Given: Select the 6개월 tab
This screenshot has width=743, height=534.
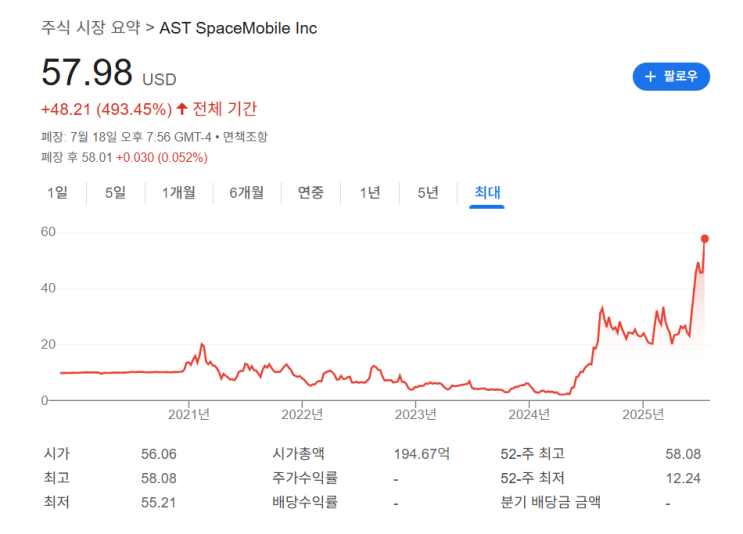Looking at the screenshot, I should tap(246, 193).
